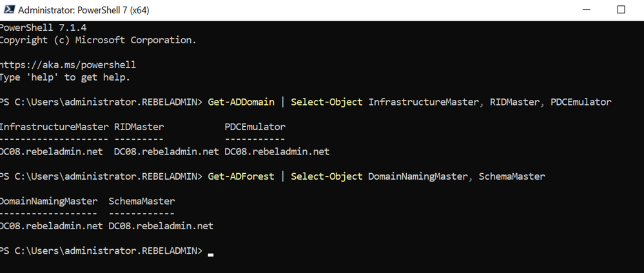The width and height of the screenshot is (644, 273).
Task: Click the InfrastructureMaster column header
Action: click(55, 127)
